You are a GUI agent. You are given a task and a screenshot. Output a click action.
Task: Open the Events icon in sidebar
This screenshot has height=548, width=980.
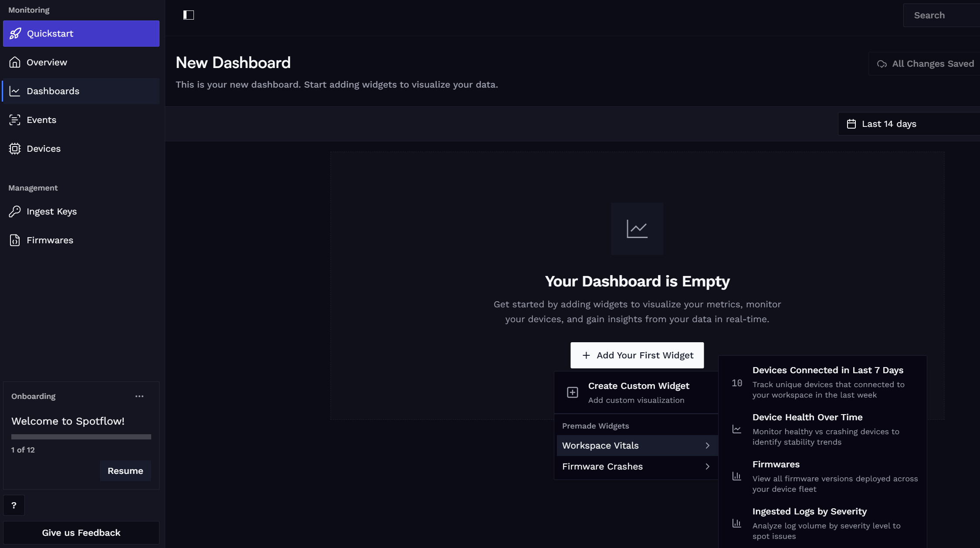pyautogui.click(x=14, y=119)
